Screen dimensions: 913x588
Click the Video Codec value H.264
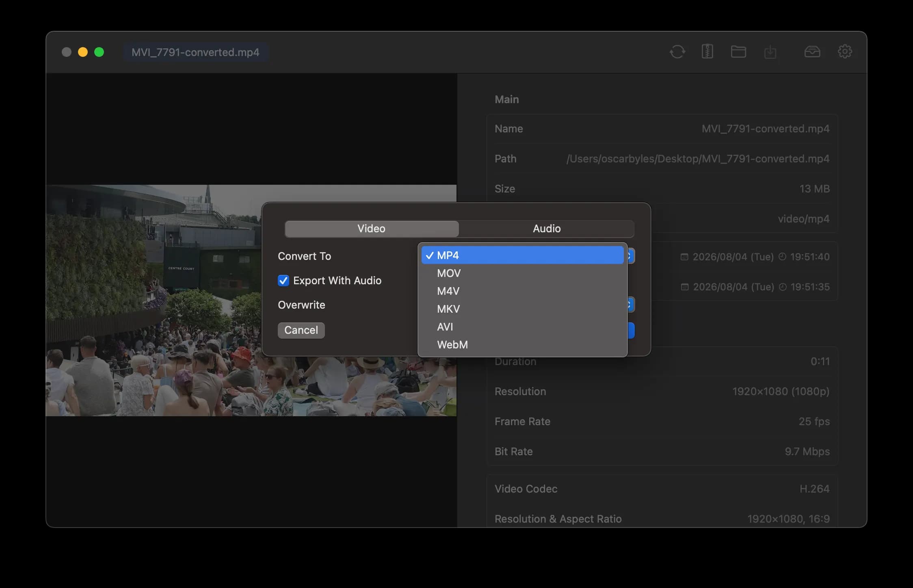(814, 489)
